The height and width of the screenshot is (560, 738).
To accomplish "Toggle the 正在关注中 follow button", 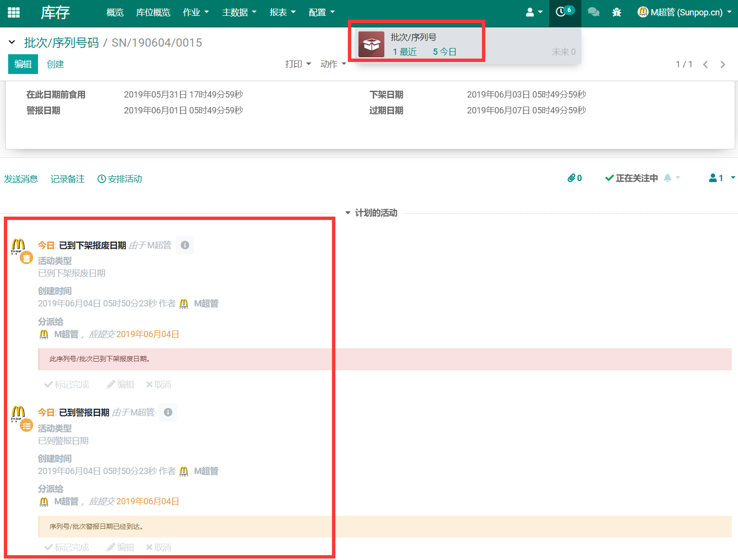I will 631,178.
